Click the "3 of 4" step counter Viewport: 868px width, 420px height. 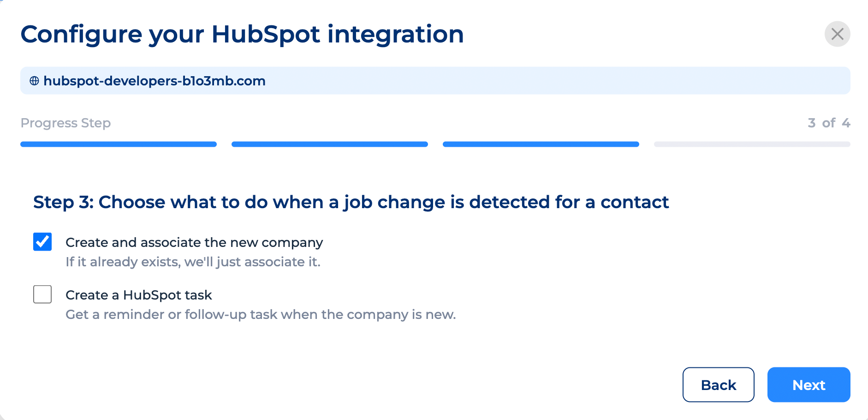829,123
